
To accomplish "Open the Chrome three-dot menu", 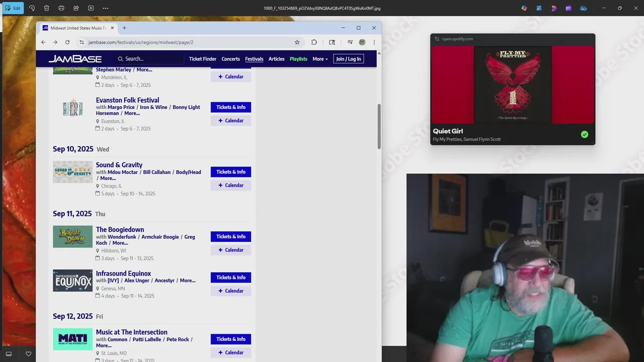I will coord(374,42).
